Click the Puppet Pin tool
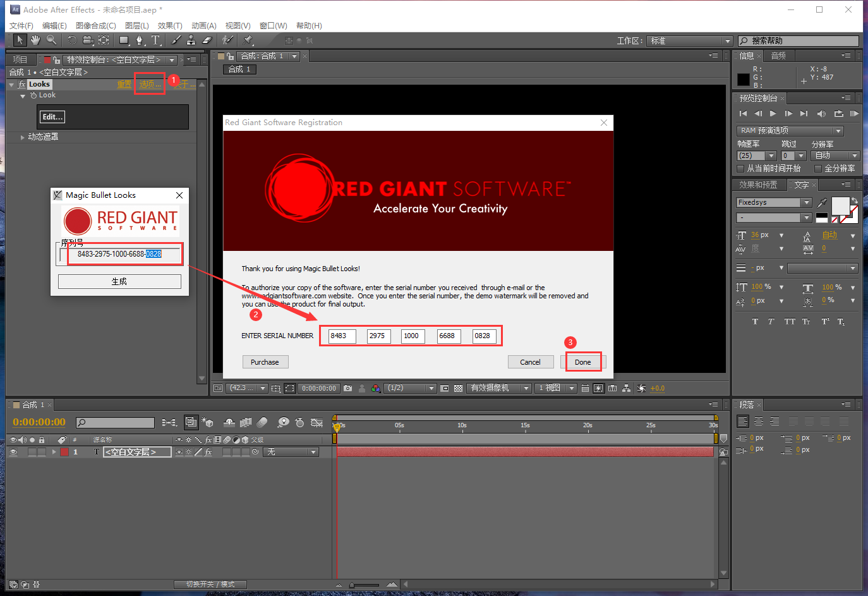Screen dimensions: 868x596 [x=248, y=40]
